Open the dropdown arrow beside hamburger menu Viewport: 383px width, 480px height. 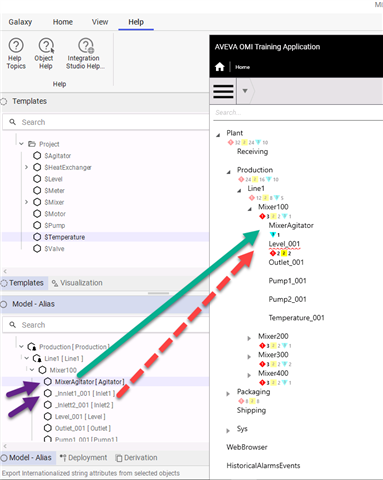coord(245,91)
